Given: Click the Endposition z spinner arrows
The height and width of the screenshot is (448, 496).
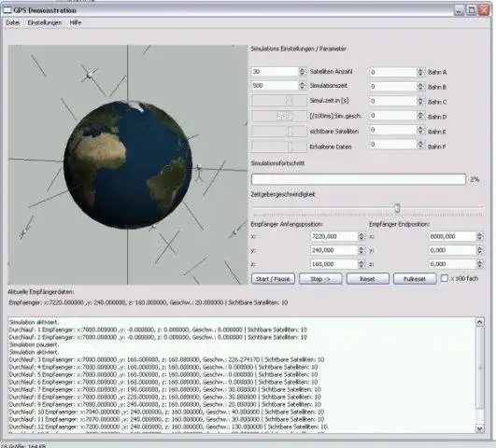Looking at the screenshot, I should [480, 264].
